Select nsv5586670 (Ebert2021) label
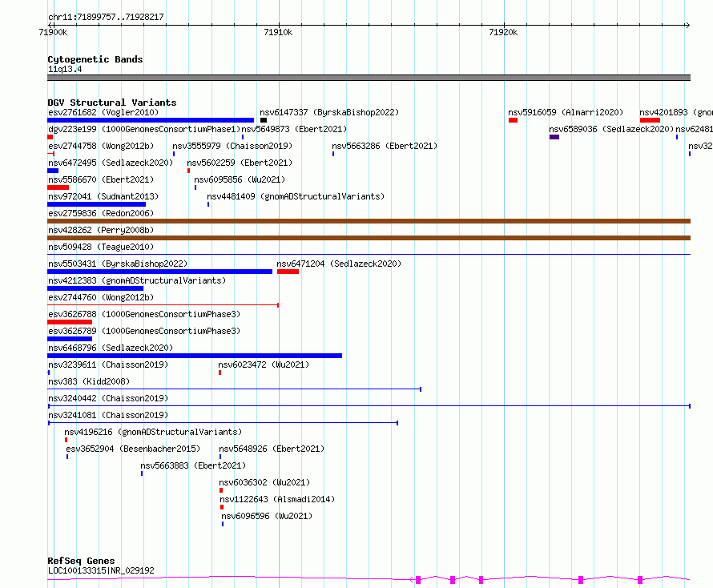 coord(101,179)
